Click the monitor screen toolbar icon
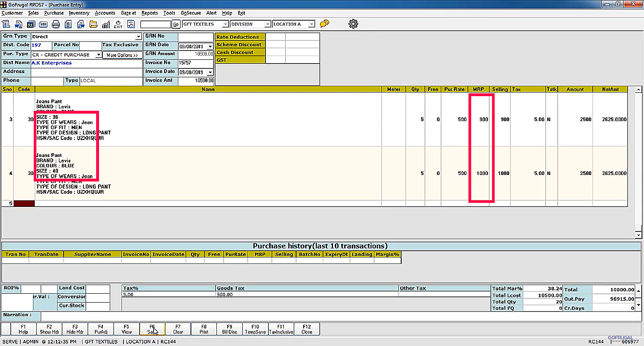644x346 pixels. click(31, 24)
